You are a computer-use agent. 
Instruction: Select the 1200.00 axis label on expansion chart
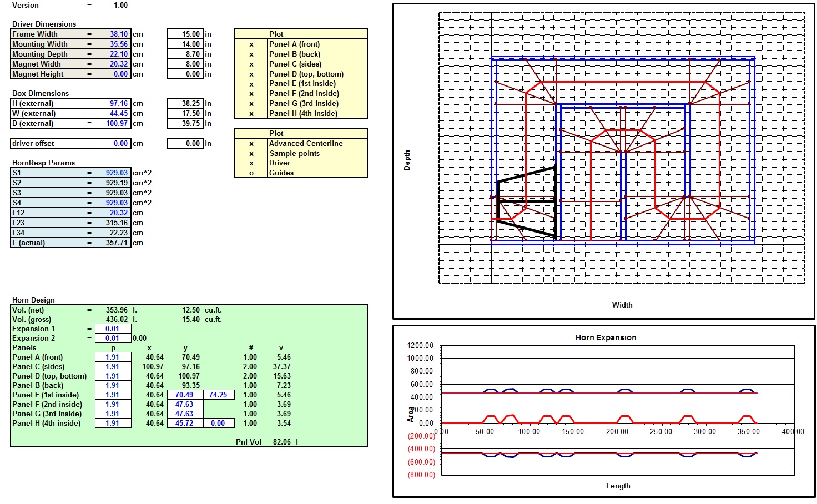(420, 345)
